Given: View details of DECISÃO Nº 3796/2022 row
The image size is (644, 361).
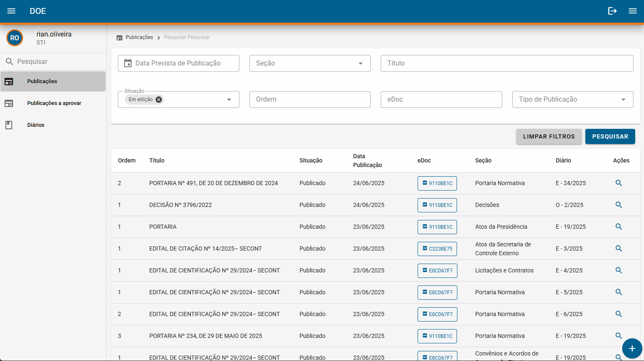Looking at the screenshot, I should 618,205.
